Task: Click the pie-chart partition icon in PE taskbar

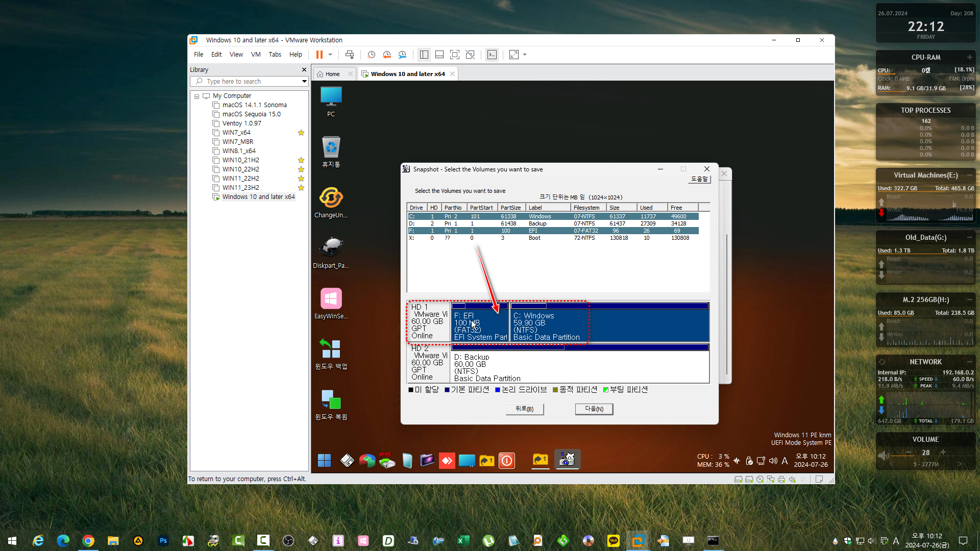Action: 367,461
